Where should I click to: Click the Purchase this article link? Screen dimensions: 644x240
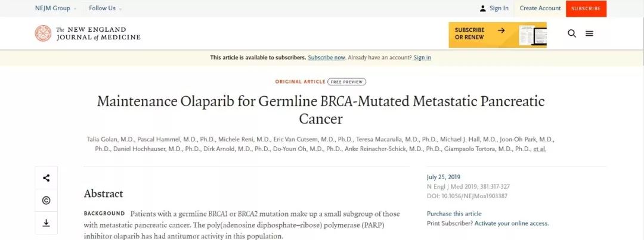454,214
